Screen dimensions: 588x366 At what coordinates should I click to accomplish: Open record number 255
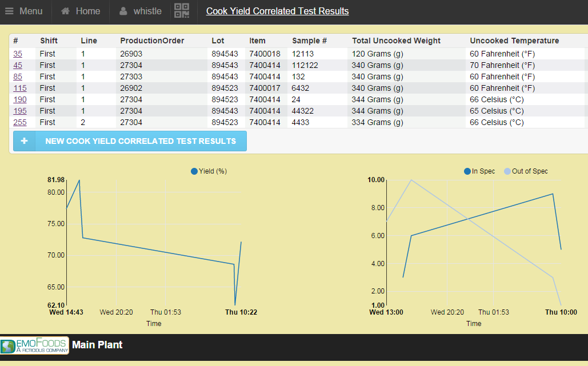click(x=20, y=122)
